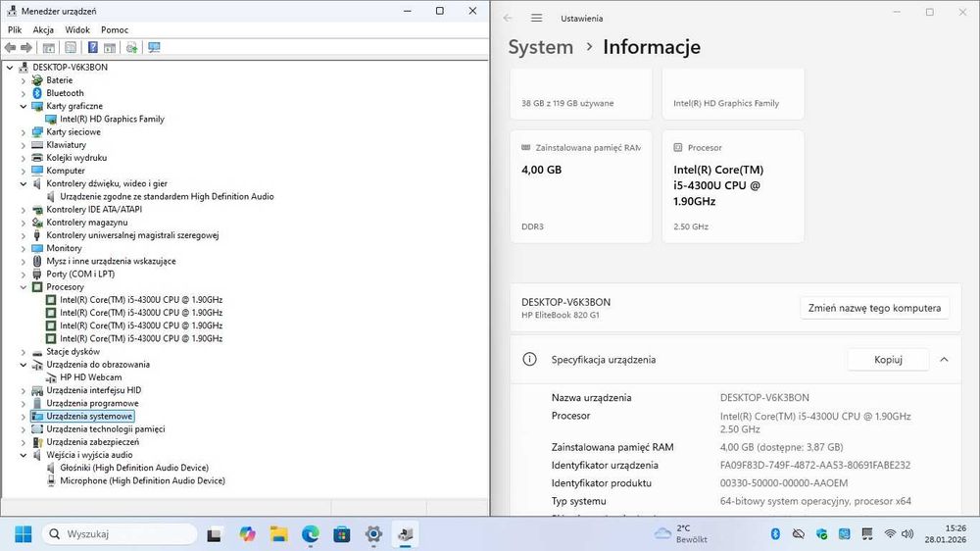Viewport: 980px width, 551px height.
Task: Click the System breadcrumb link
Action: [541, 47]
